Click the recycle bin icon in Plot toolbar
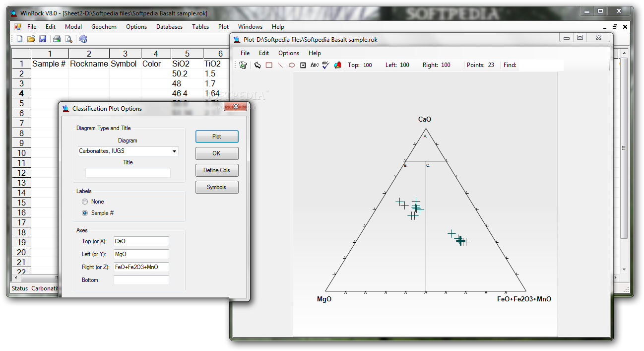 [243, 65]
